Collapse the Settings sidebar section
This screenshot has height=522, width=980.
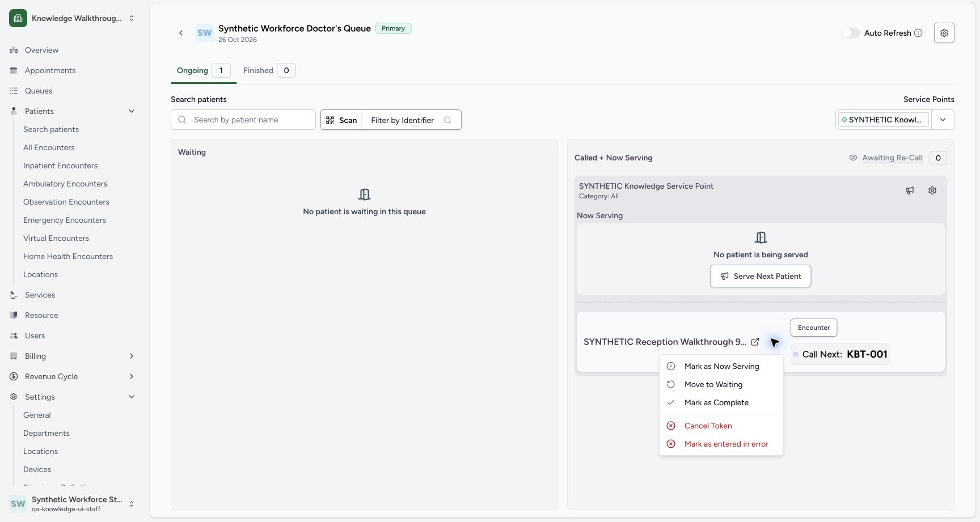(132, 397)
